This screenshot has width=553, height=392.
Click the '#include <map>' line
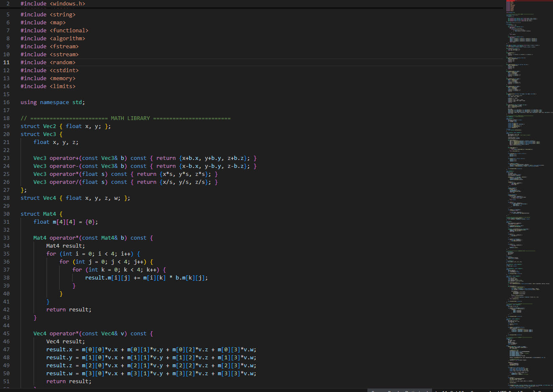tap(43, 22)
